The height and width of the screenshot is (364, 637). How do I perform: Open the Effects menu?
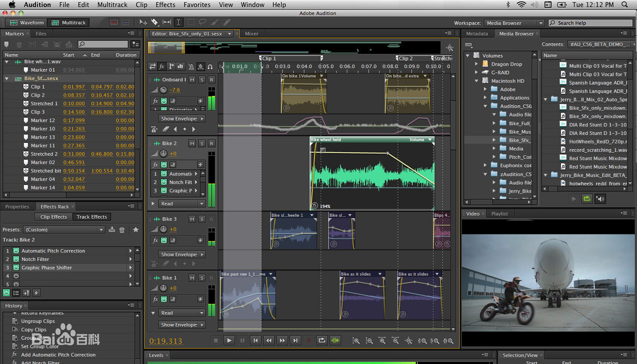point(165,5)
